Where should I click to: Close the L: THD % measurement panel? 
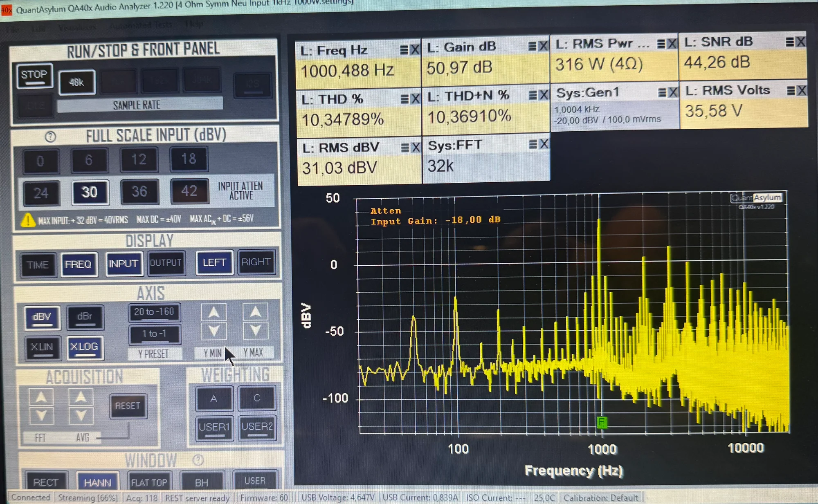pyautogui.click(x=415, y=99)
